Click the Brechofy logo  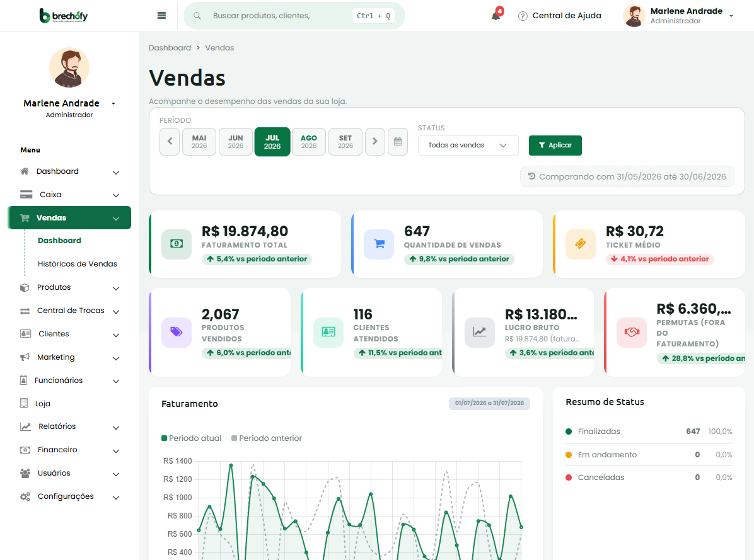[64, 16]
